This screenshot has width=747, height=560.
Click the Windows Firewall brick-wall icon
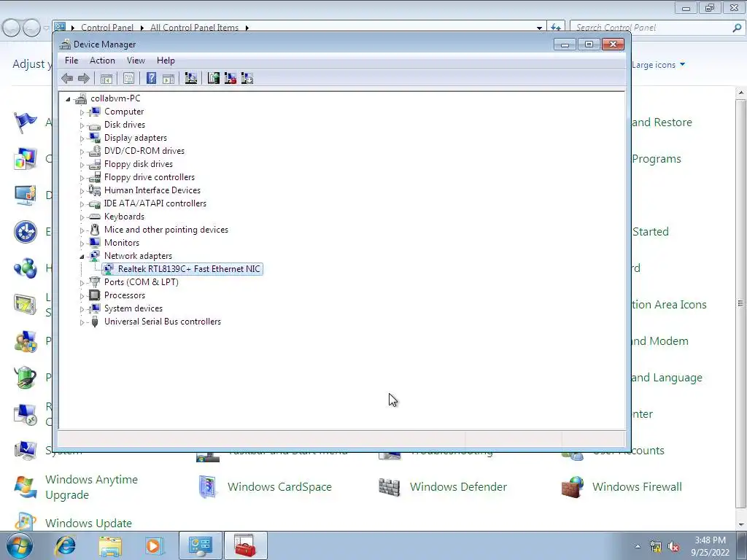tap(573, 486)
